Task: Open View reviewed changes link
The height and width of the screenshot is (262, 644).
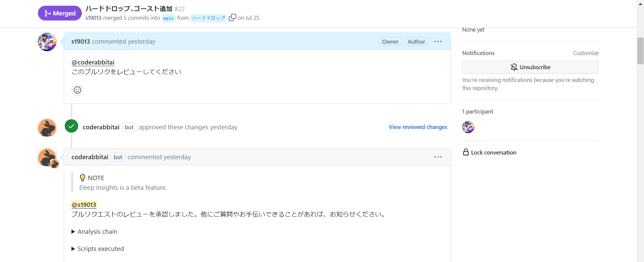Action: point(418,127)
